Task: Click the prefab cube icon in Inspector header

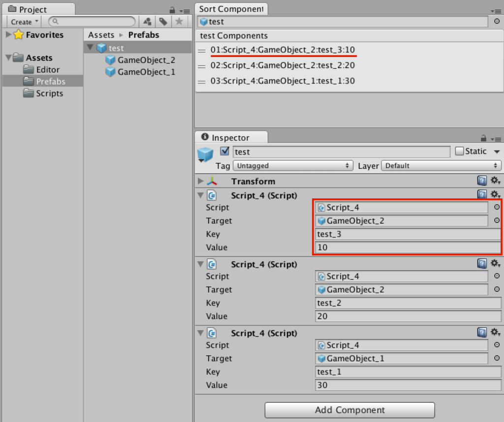Action: [x=205, y=154]
